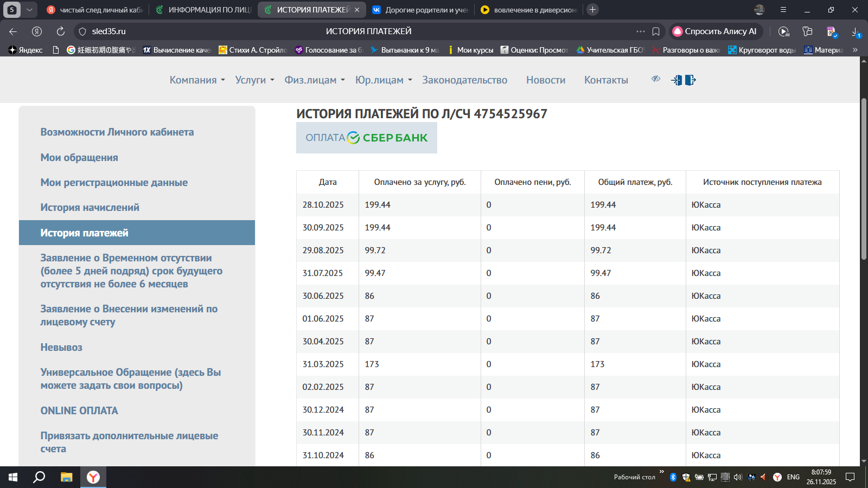This screenshot has height=488, width=868.
Task: Open the ONLINE ОПЛАТА sidebar link
Action: [x=79, y=410]
